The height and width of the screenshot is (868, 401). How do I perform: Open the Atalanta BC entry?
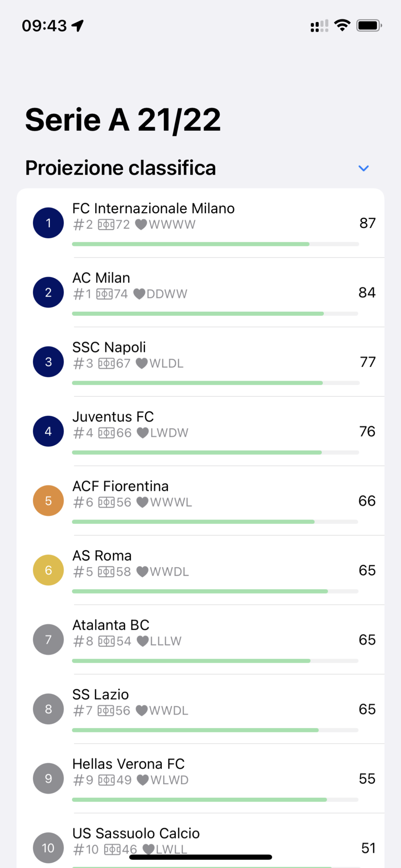(x=200, y=639)
